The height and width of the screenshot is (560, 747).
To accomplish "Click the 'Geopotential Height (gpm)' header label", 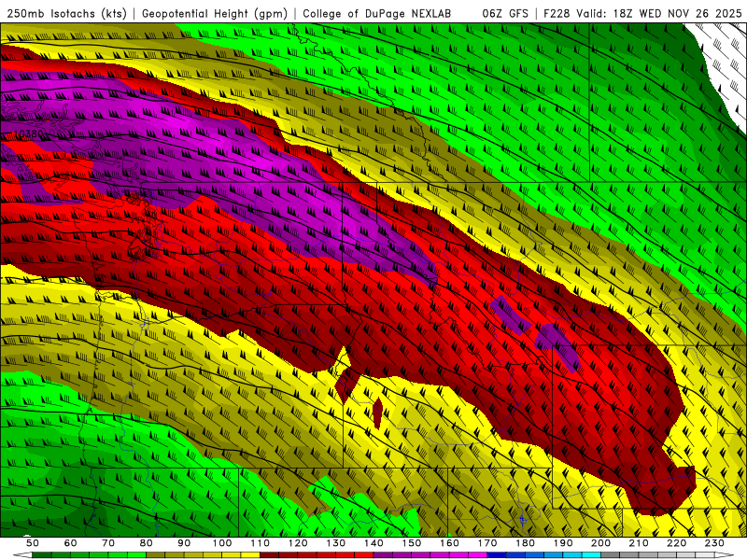I will (x=215, y=13).
